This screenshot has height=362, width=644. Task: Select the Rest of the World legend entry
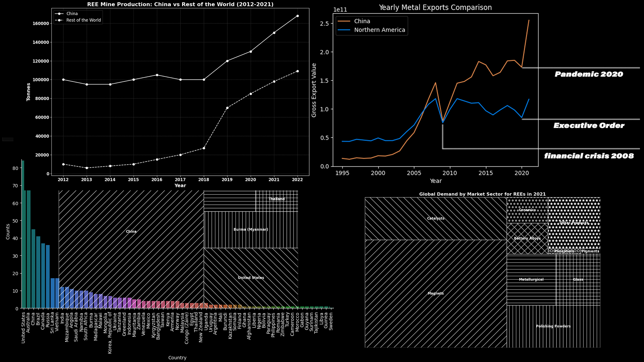pyautogui.click(x=78, y=20)
